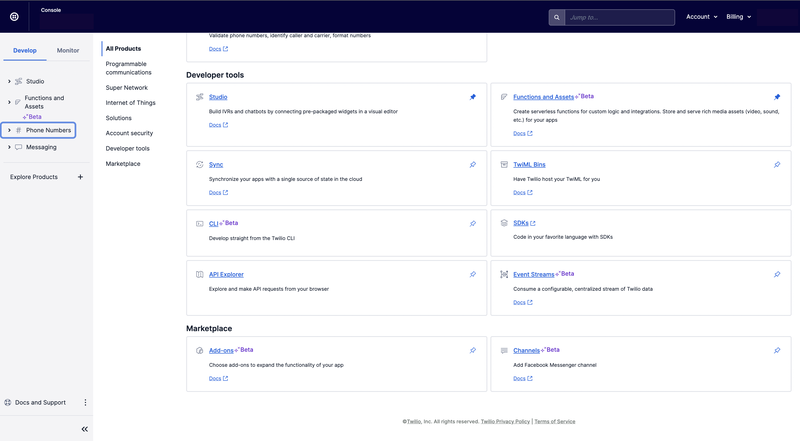Click the API Explorer card icon
The height and width of the screenshot is (441, 800).
pyautogui.click(x=199, y=275)
